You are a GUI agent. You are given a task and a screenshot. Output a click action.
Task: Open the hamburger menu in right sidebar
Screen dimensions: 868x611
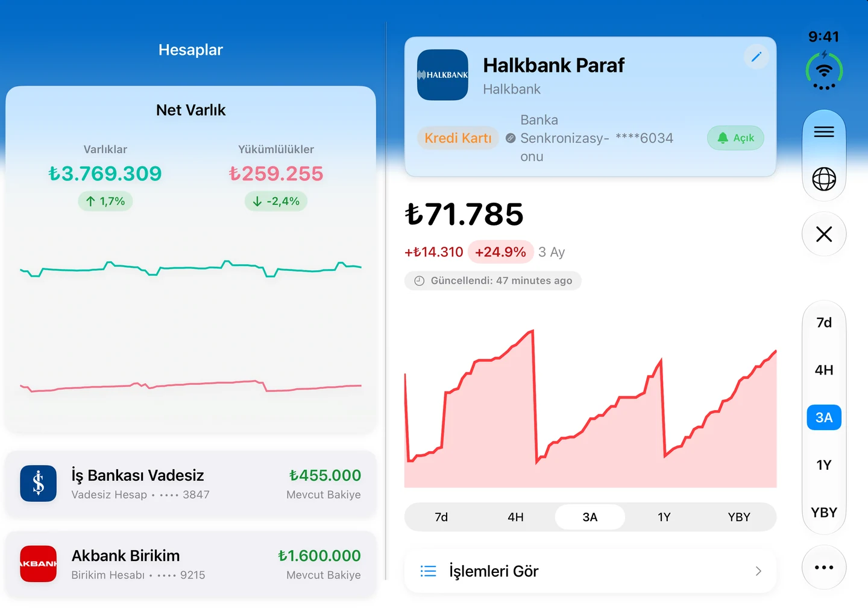click(824, 132)
